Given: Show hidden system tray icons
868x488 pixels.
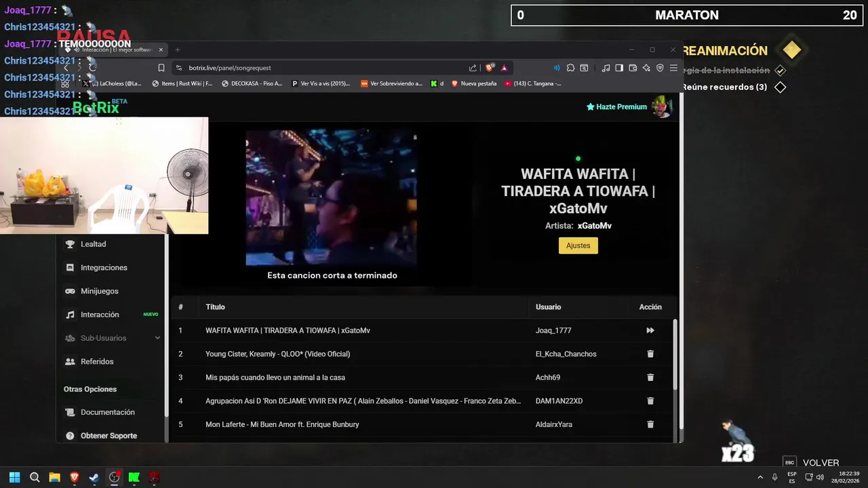Looking at the screenshot, I should [760, 477].
